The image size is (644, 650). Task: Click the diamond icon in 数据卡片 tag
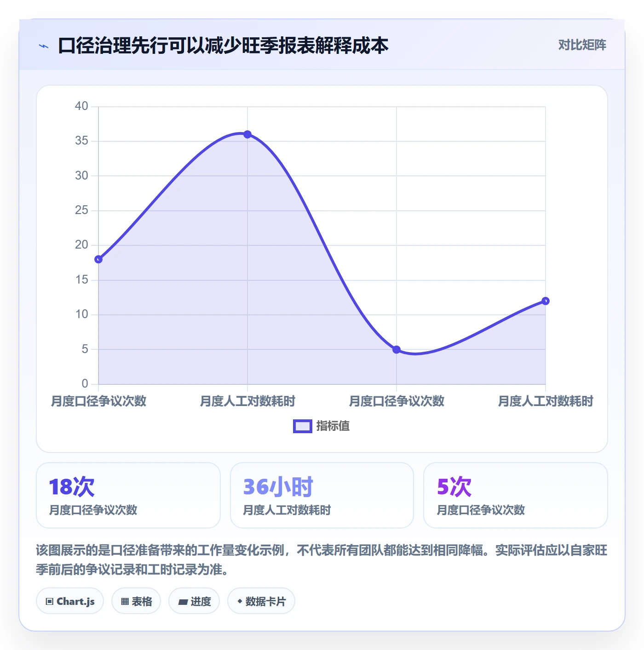pos(240,601)
